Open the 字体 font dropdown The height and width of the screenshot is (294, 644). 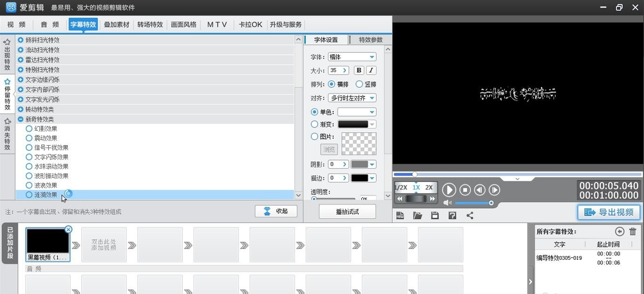352,57
